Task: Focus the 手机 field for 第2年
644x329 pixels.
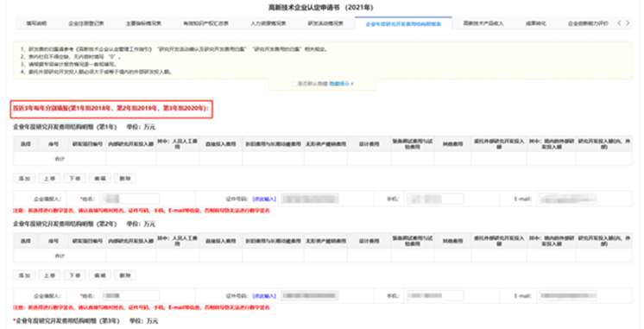Action: click(x=435, y=295)
